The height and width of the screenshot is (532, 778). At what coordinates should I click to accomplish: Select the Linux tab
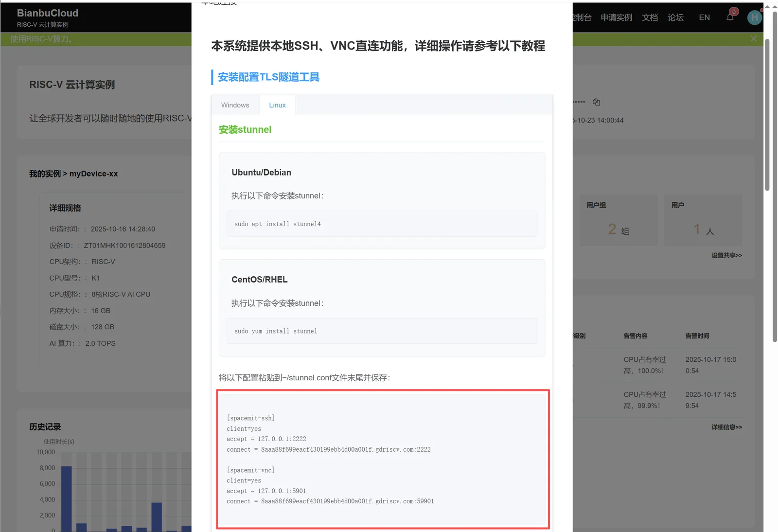[x=277, y=105]
